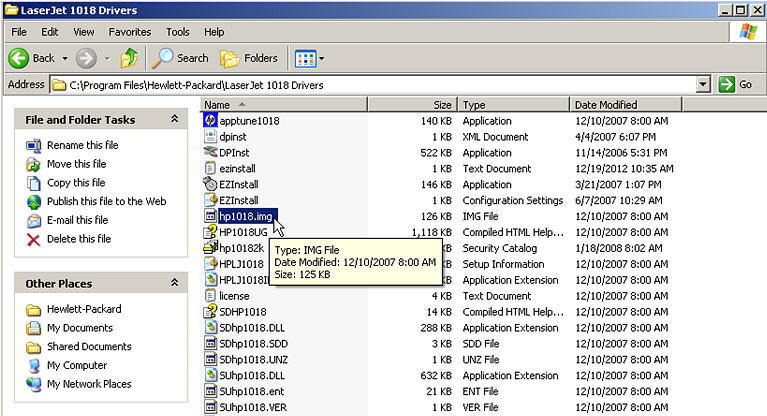Collapse the File and Folder Tasks panel
The image size is (767, 416).
[x=174, y=119]
